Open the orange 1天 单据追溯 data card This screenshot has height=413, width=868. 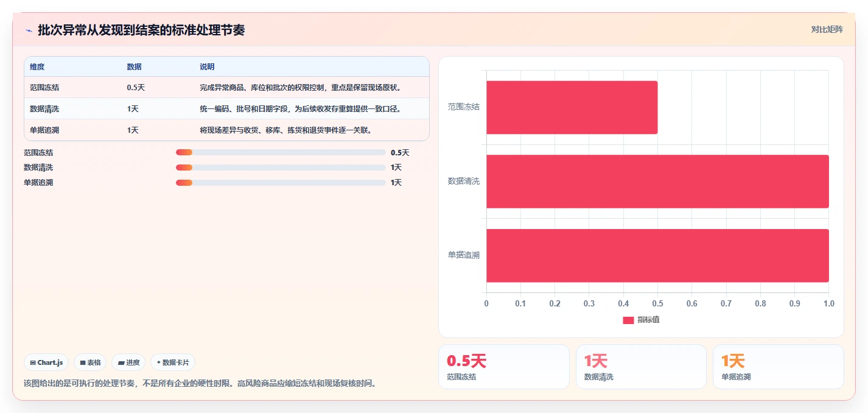(779, 367)
